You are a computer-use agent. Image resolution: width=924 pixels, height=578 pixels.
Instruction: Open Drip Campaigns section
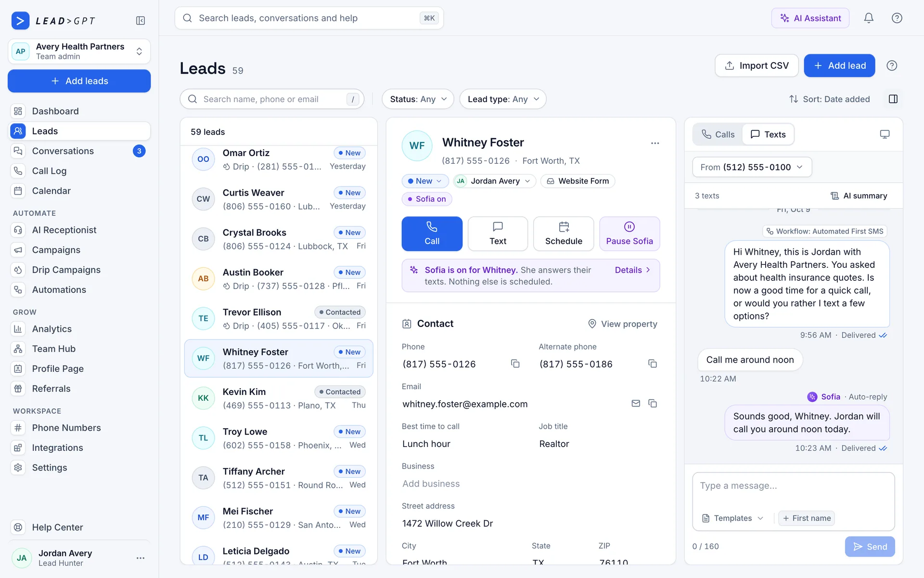click(79, 270)
